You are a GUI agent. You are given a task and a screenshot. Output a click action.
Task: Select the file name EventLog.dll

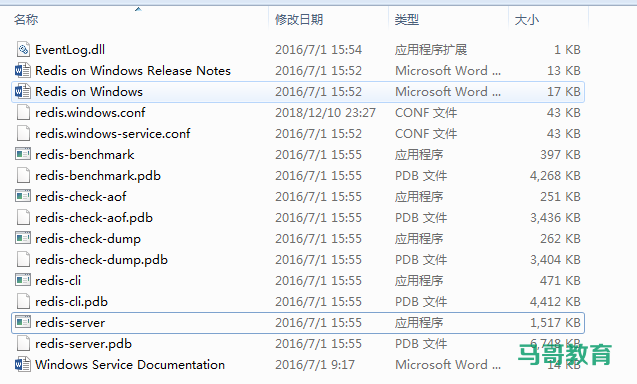[70, 50]
